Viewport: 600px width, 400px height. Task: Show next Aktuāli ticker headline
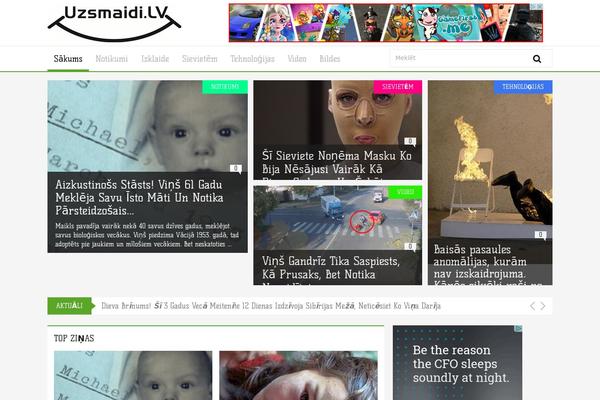pos(543,306)
